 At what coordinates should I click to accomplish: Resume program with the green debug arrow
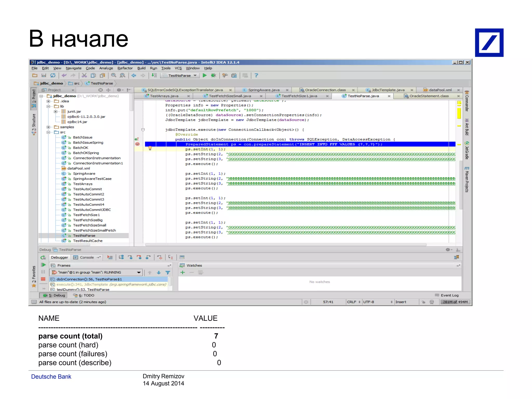43,265
